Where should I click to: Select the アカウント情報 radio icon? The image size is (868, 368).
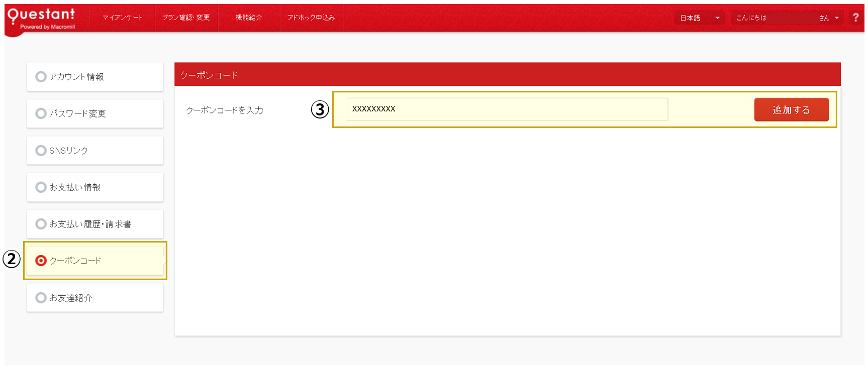point(41,77)
